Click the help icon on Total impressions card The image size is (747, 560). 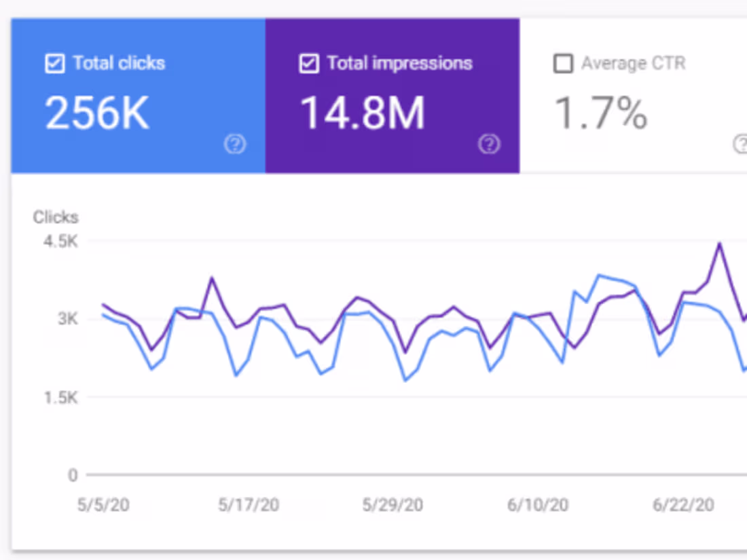(489, 145)
